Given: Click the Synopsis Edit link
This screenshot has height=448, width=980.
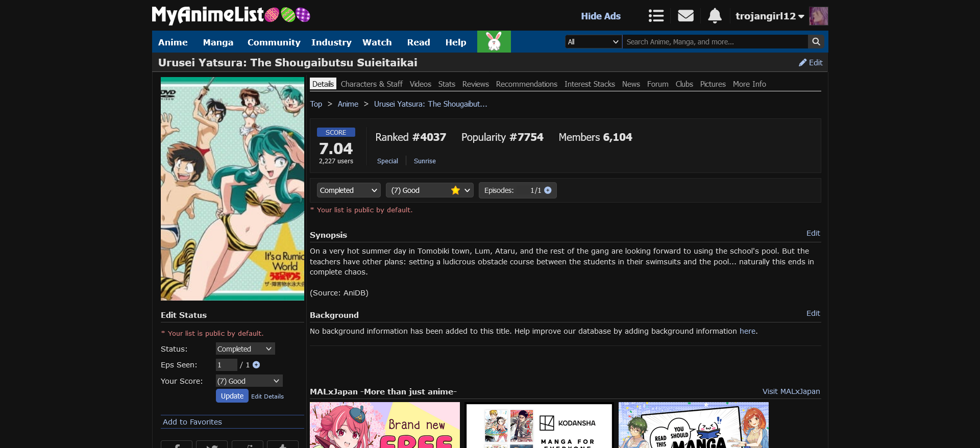Looking at the screenshot, I should [813, 233].
